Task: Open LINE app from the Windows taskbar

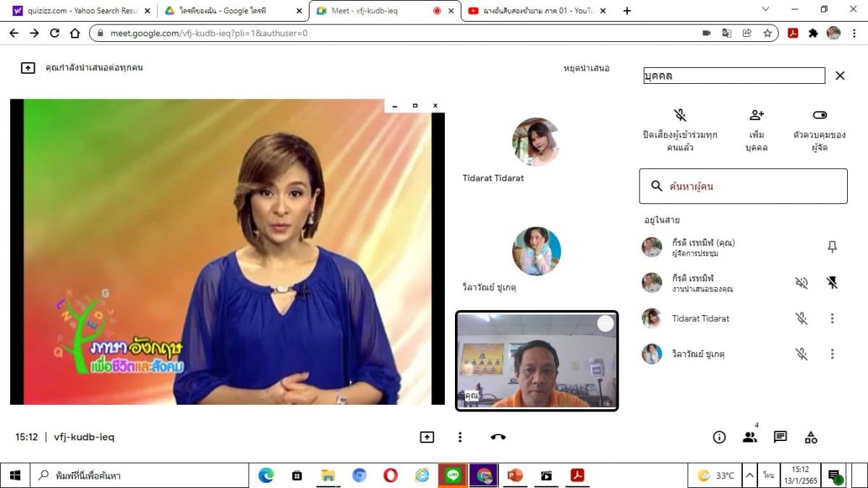Action: (454, 475)
